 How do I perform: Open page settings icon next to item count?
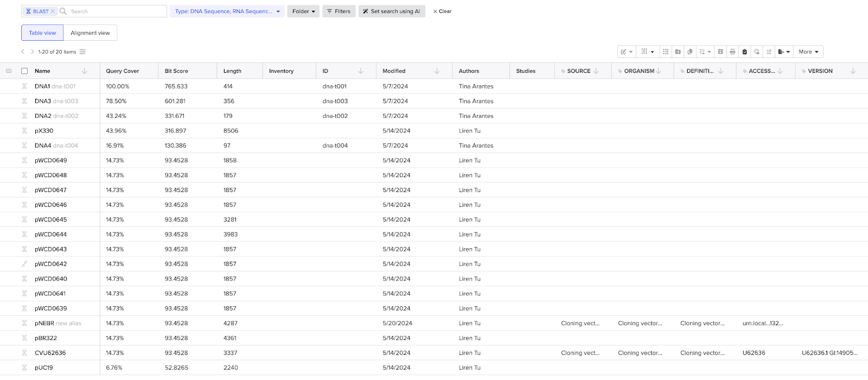click(x=82, y=52)
